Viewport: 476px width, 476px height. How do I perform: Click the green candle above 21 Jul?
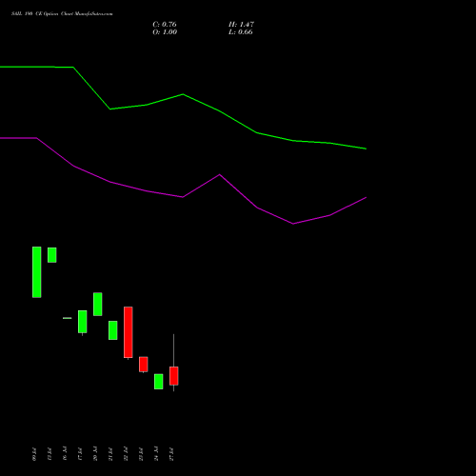click(x=113, y=330)
